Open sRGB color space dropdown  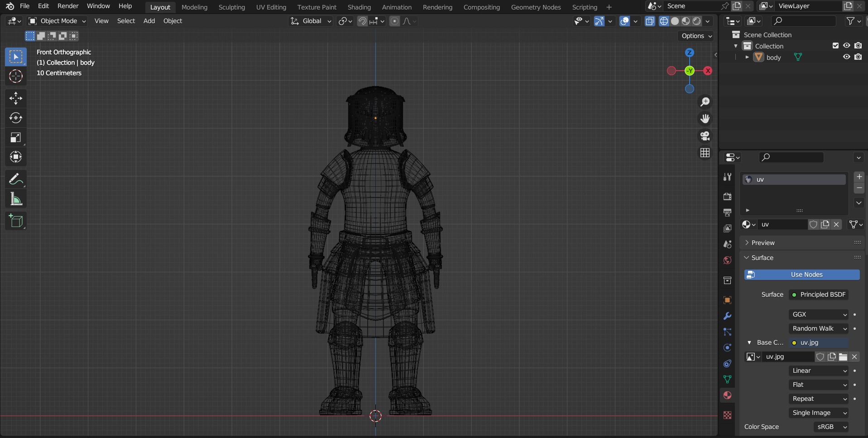[x=831, y=427]
